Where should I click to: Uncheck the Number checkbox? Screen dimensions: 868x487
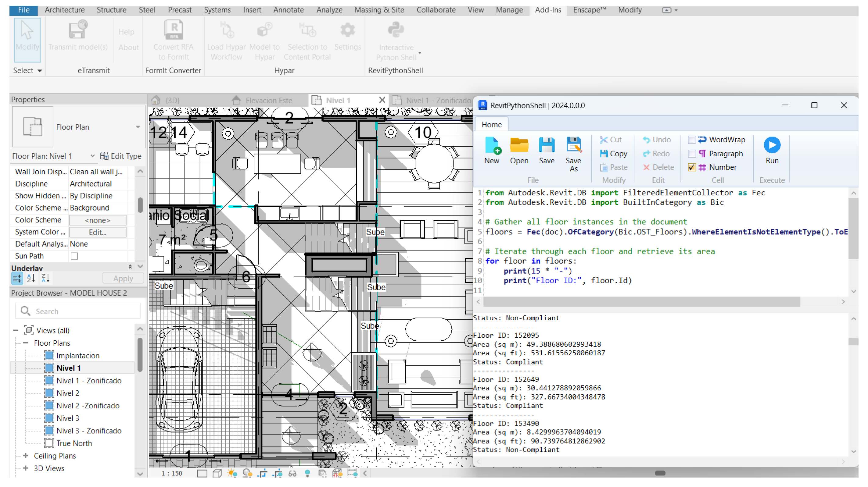[x=692, y=167]
